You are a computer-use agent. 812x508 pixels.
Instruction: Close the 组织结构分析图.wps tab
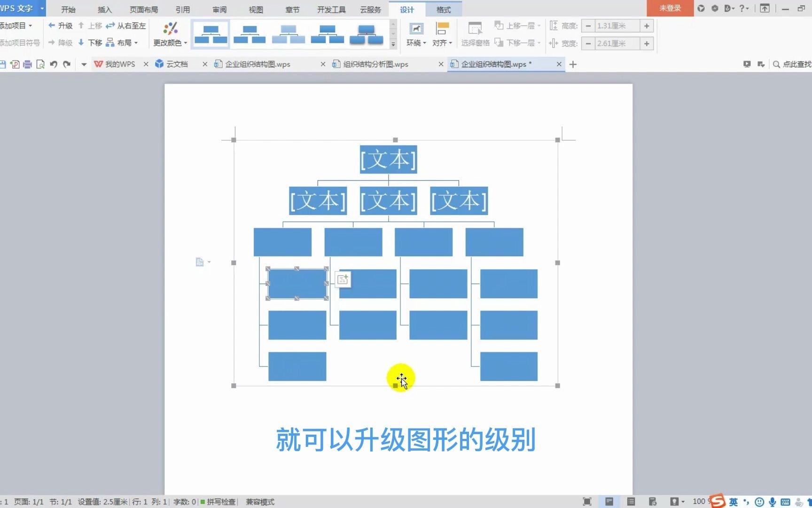pyautogui.click(x=441, y=64)
